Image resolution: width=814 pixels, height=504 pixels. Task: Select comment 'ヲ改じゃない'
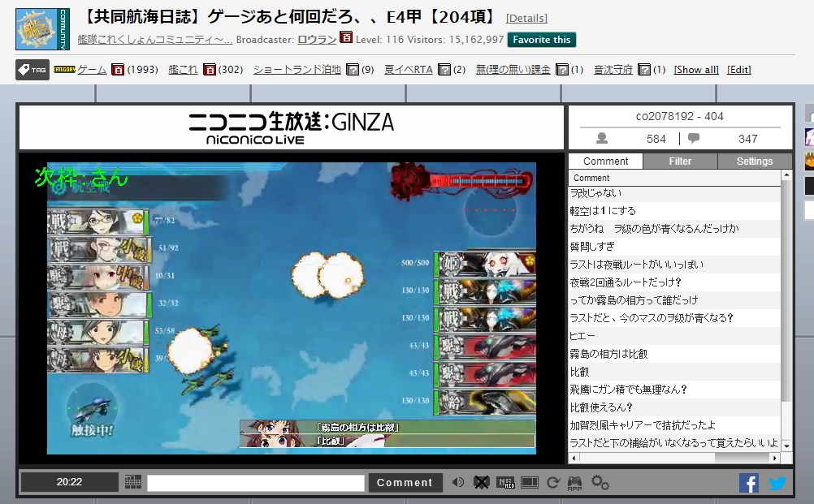tap(675, 193)
